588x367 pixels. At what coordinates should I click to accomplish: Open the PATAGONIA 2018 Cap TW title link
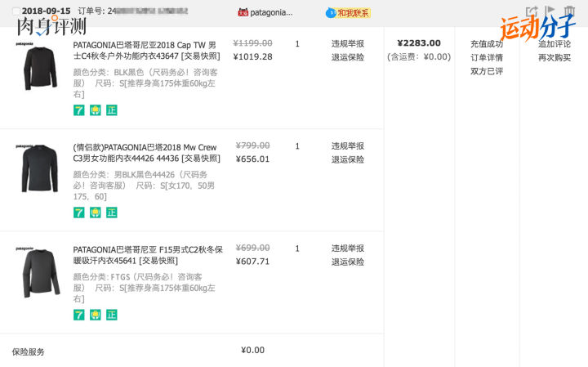pyautogui.click(x=147, y=51)
